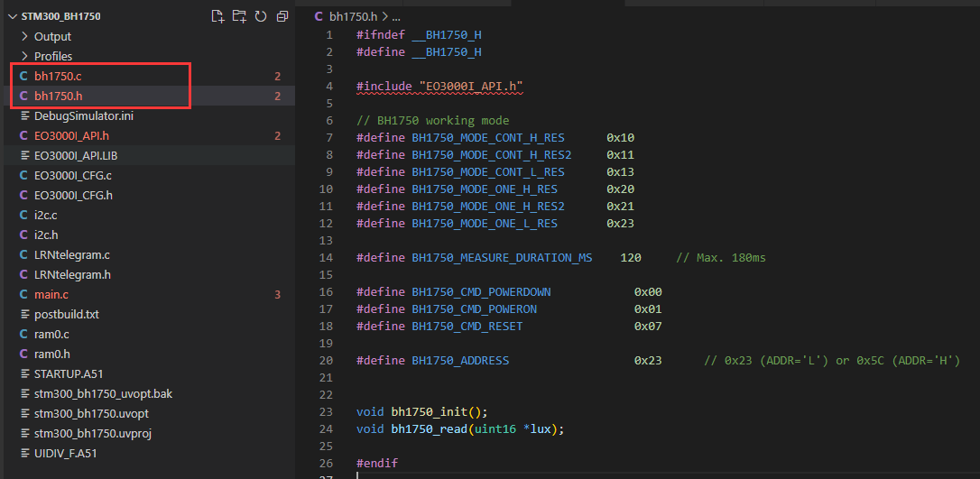Image resolution: width=980 pixels, height=479 pixels.
Task: Click the breadcrumb ellipsis after bh1750.h
Action: pyautogui.click(x=395, y=16)
